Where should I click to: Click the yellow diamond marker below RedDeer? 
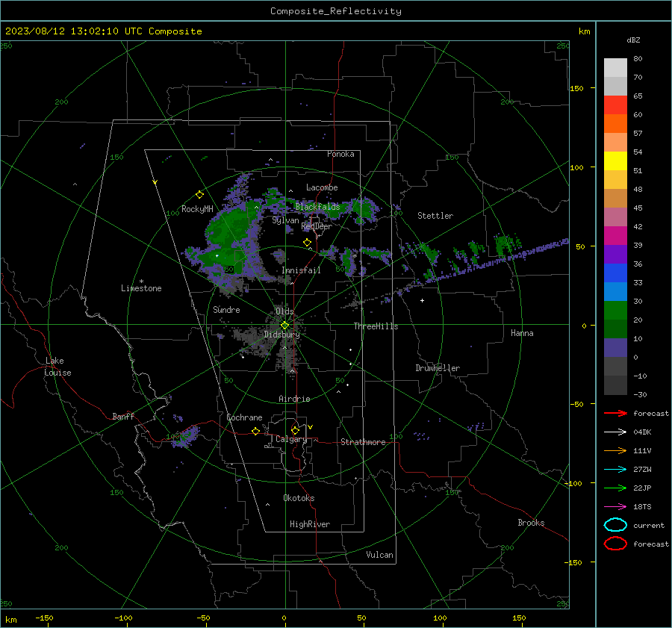pyautogui.click(x=307, y=243)
